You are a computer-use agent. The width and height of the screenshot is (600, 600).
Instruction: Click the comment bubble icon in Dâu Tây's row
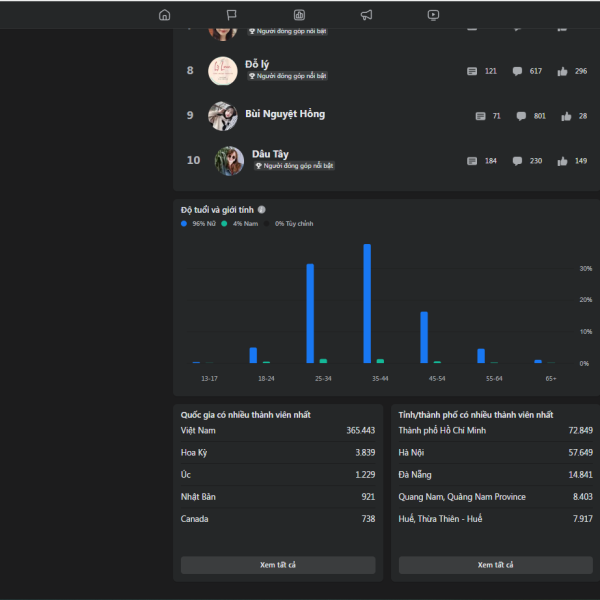[x=517, y=161]
